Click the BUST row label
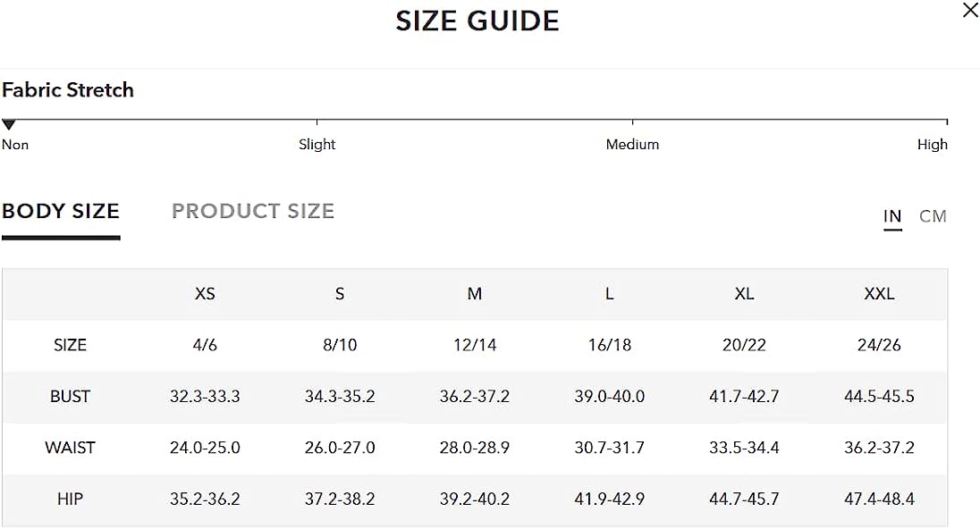Image resolution: width=980 pixels, height=529 pixels. pyautogui.click(x=70, y=396)
